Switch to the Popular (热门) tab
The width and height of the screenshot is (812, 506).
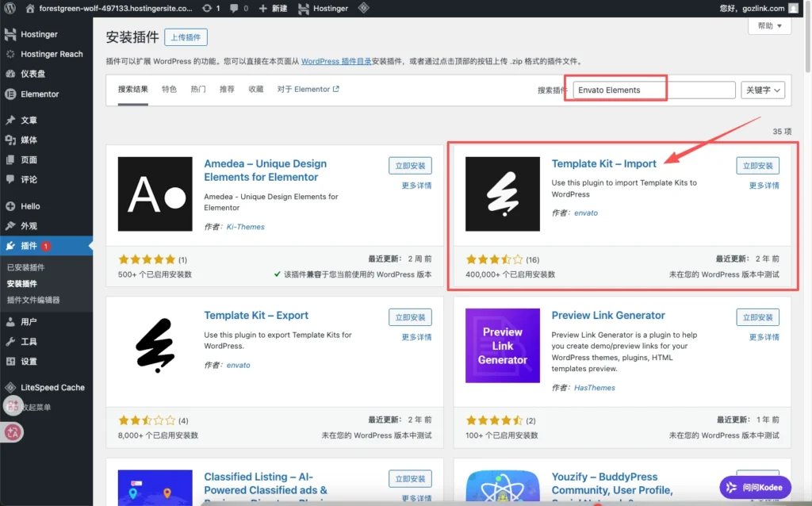pyautogui.click(x=197, y=89)
